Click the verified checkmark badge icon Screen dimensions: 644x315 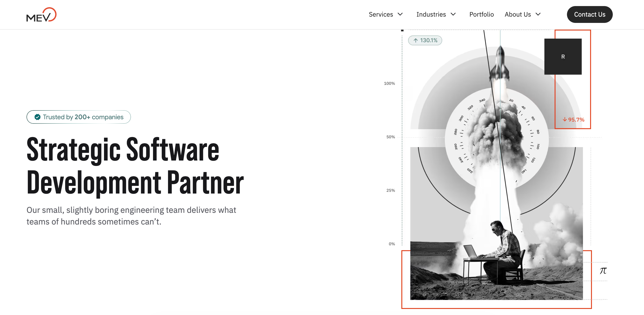pyautogui.click(x=38, y=117)
